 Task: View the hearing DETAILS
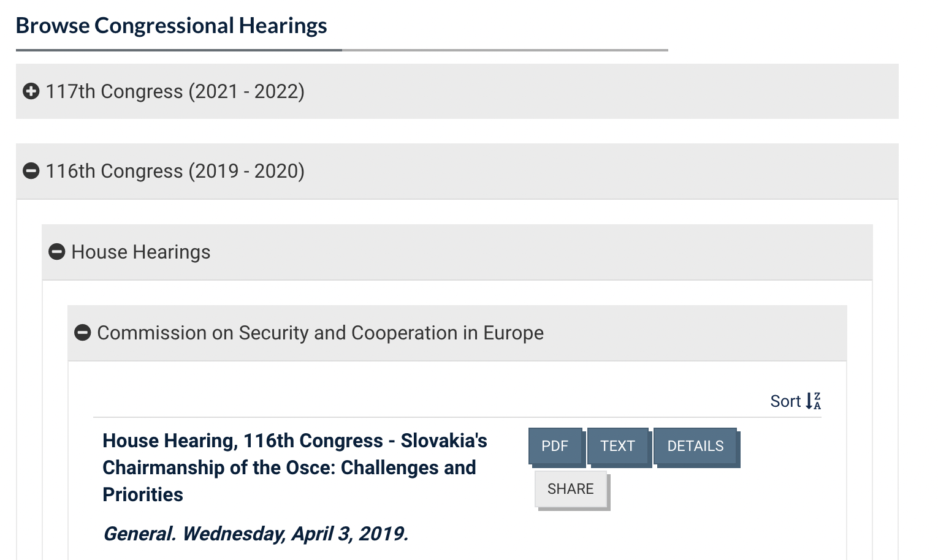695,446
